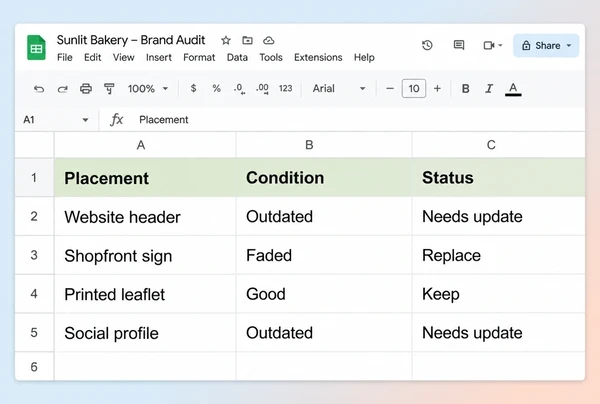Expand the meeting options arrow
The height and width of the screenshot is (404, 600).
[500, 46]
